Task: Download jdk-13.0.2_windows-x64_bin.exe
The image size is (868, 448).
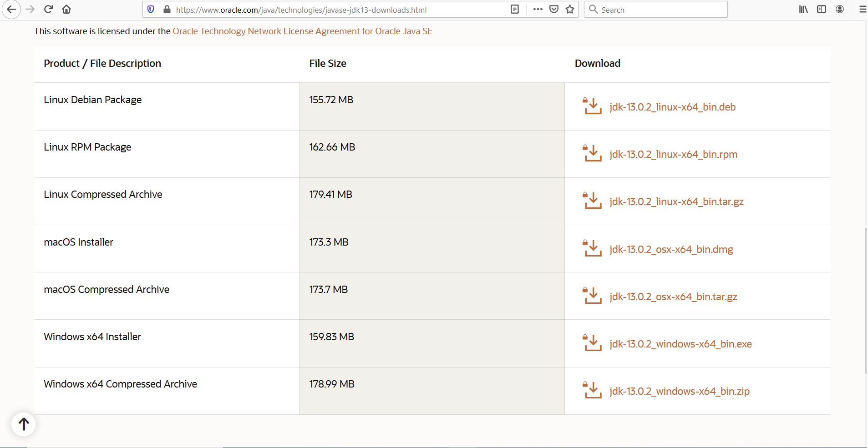Action: pos(680,344)
